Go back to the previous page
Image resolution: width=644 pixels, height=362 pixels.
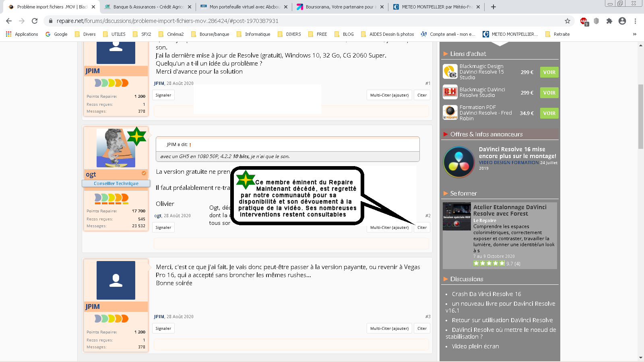[x=9, y=21]
